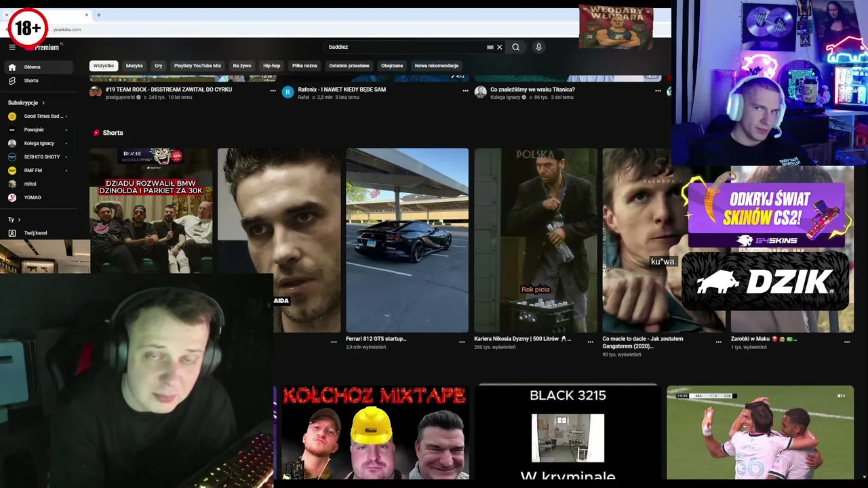Screen dimensions: 868x488
Task: Click the Główna home icon
Action: [x=12, y=67]
